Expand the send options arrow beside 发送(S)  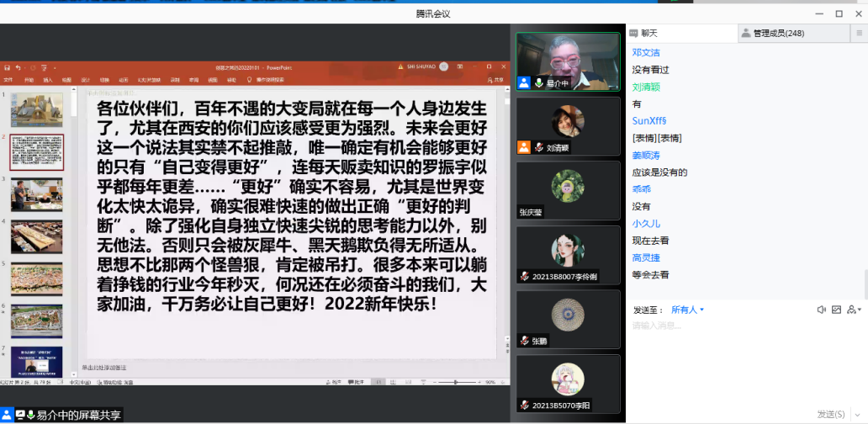[857, 414]
